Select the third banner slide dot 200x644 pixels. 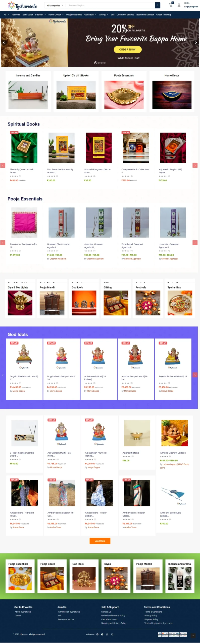point(102,63)
